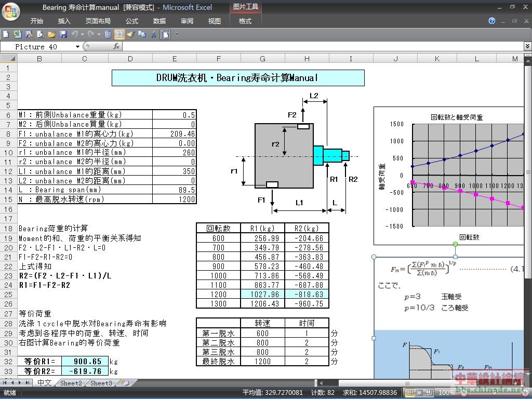Open the 插入 ribbon tab

point(64,21)
